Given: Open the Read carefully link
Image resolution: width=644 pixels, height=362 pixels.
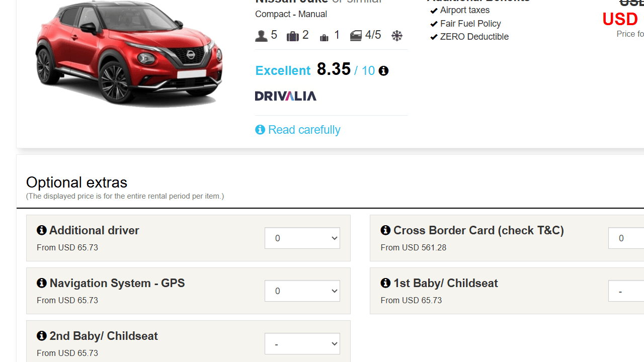Looking at the screenshot, I should [x=304, y=130].
